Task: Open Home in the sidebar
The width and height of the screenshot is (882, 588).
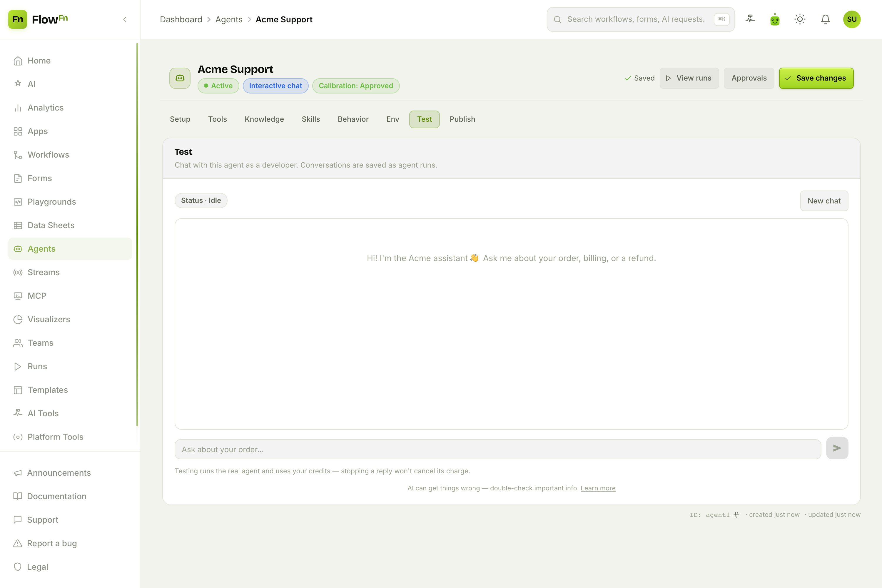Action: (x=70, y=60)
